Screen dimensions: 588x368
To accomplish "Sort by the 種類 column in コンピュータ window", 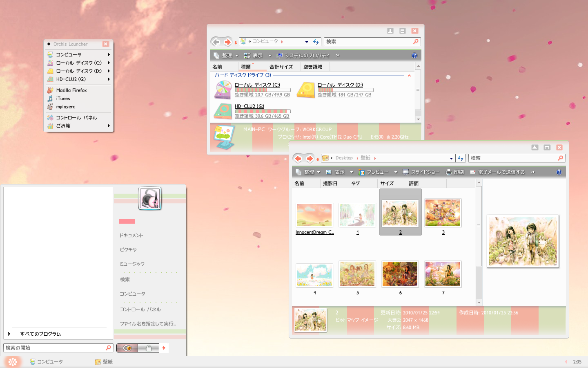I will (252, 67).
